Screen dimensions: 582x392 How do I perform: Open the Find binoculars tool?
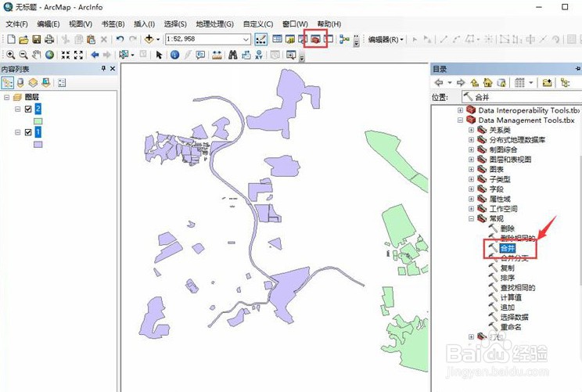click(233, 55)
